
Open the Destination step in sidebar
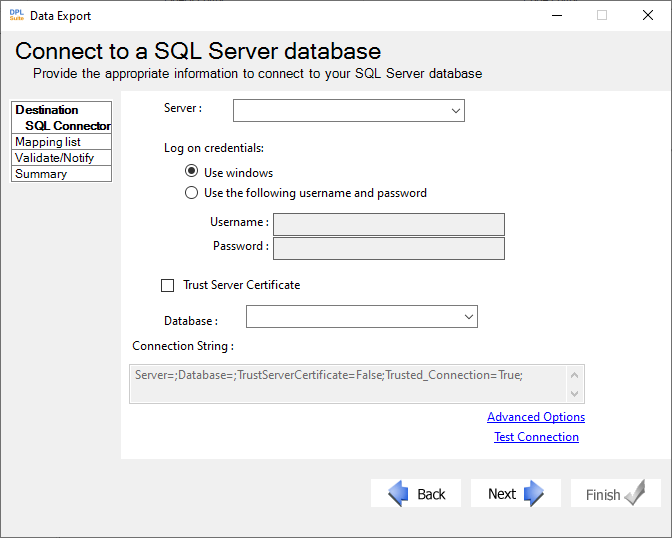(x=47, y=110)
